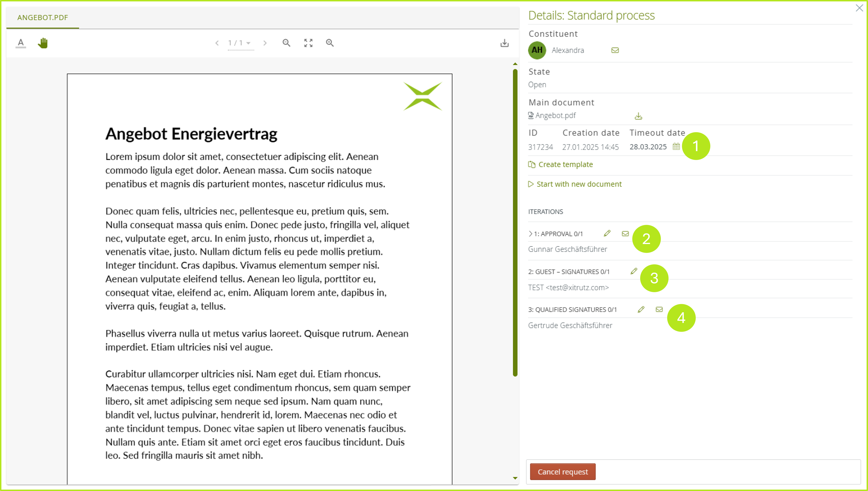The height and width of the screenshot is (491, 868).
Task: Download Angebot.pdf from Main document
Action: (639, 116)
